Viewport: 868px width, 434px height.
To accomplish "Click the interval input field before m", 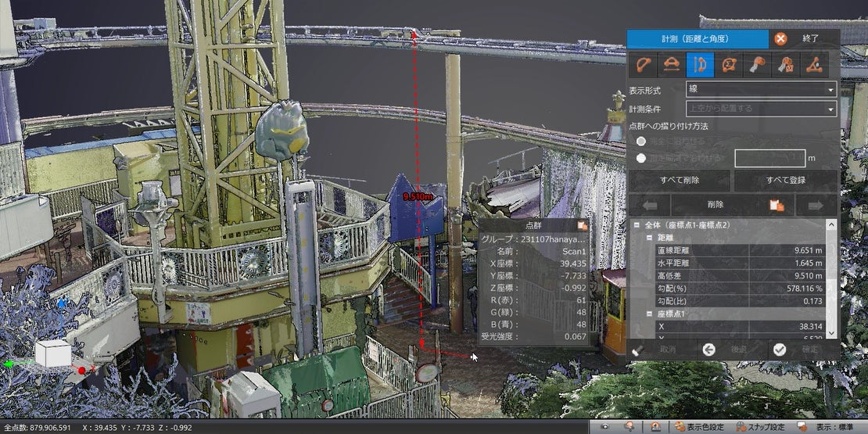I will [x=770, y=158].
